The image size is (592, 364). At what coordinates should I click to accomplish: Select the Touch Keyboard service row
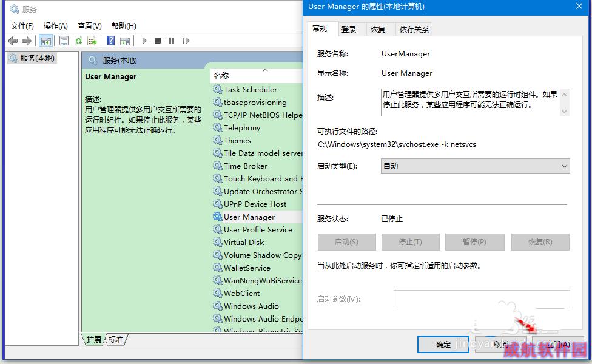click(258, 178)
